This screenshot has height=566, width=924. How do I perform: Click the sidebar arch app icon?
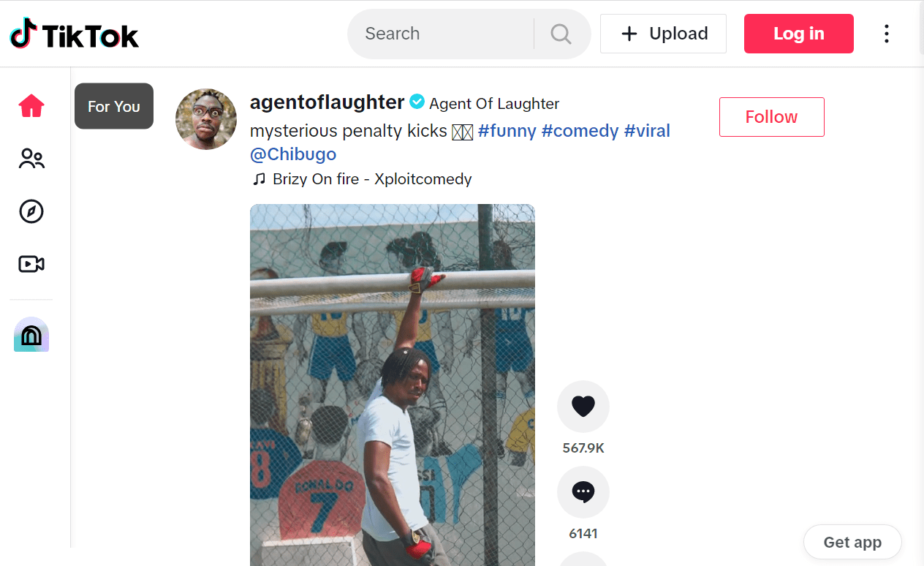[x=31, y=335]
